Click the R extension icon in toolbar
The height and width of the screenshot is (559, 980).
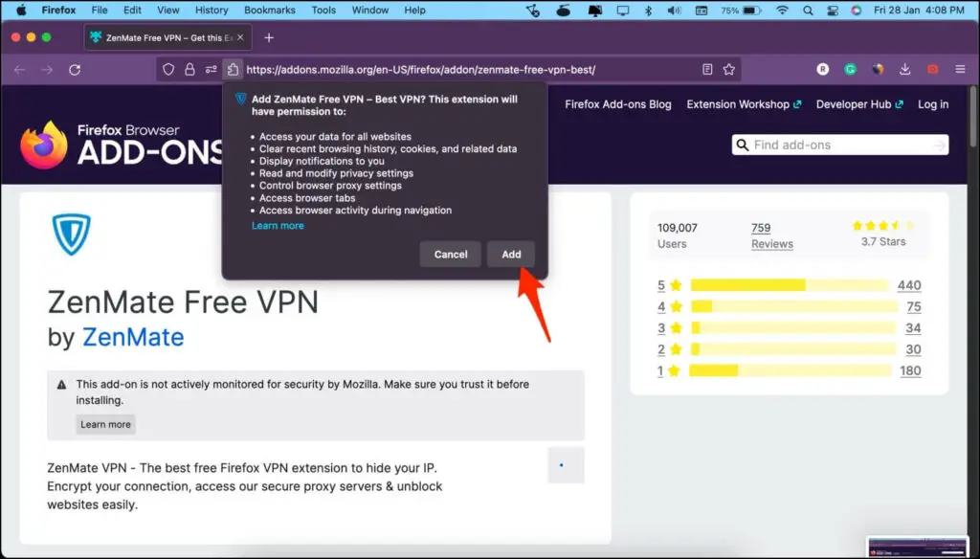pos(822,70)
